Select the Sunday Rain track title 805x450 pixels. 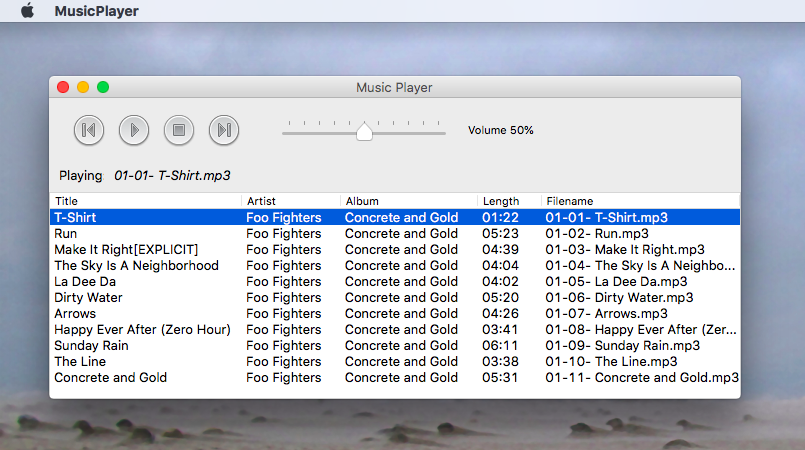pos(91,345)
